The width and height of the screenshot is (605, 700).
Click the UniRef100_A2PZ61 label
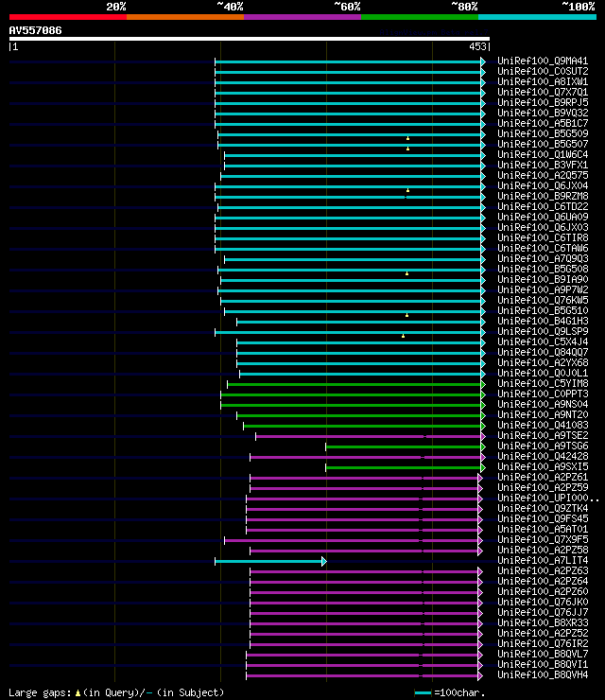point(543,477)
